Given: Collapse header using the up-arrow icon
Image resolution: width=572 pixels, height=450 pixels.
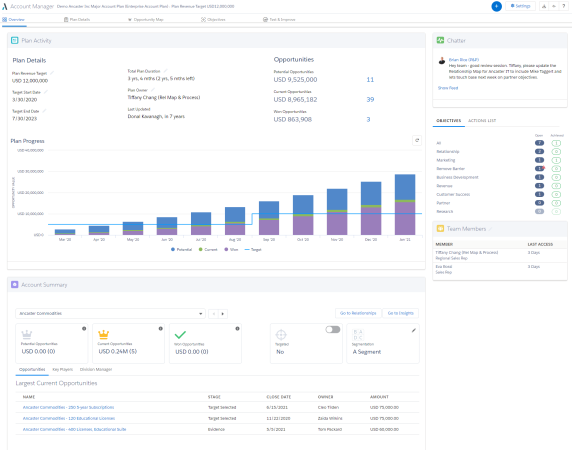Looking at the screenshot, I should click(554, 6).
